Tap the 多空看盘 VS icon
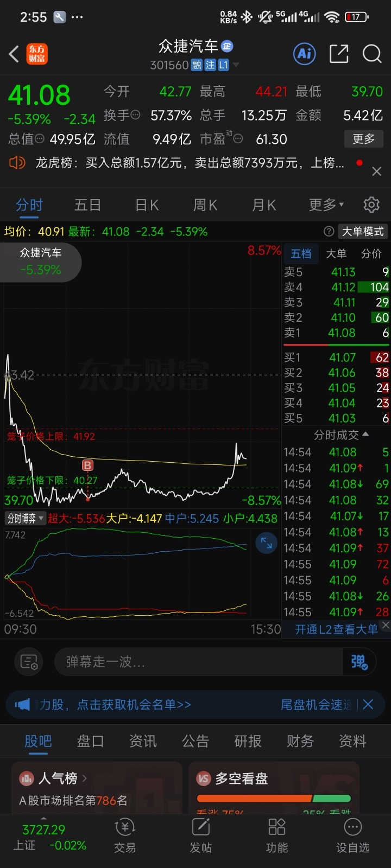 coord(204,778)
